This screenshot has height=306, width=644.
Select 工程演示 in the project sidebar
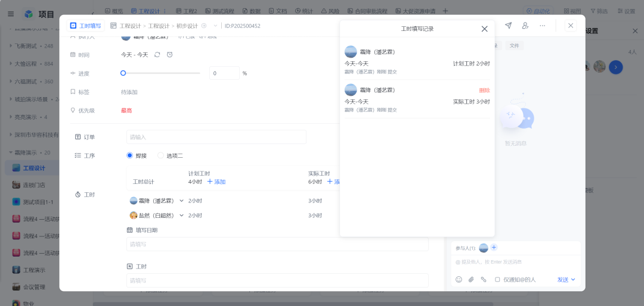[33, 270]
